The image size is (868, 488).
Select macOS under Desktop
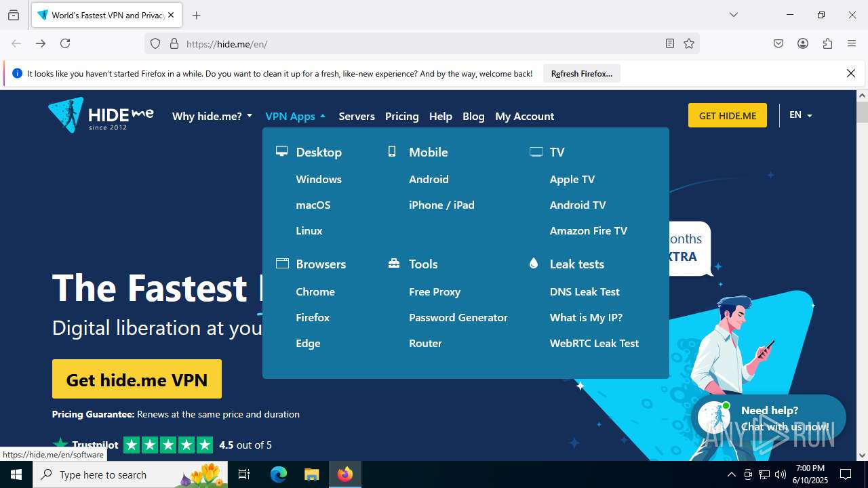point(313,205)
